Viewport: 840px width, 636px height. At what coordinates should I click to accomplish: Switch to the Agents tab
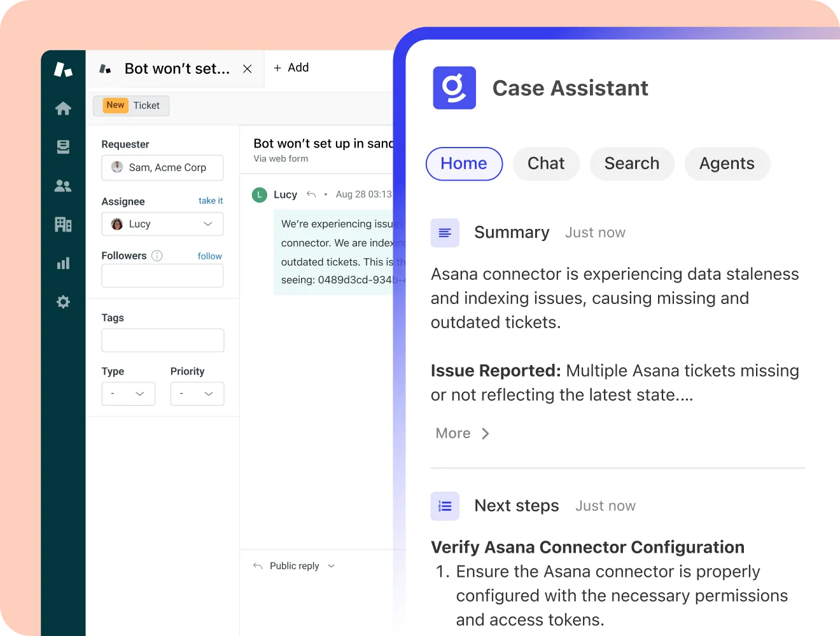tap(727, 163)
